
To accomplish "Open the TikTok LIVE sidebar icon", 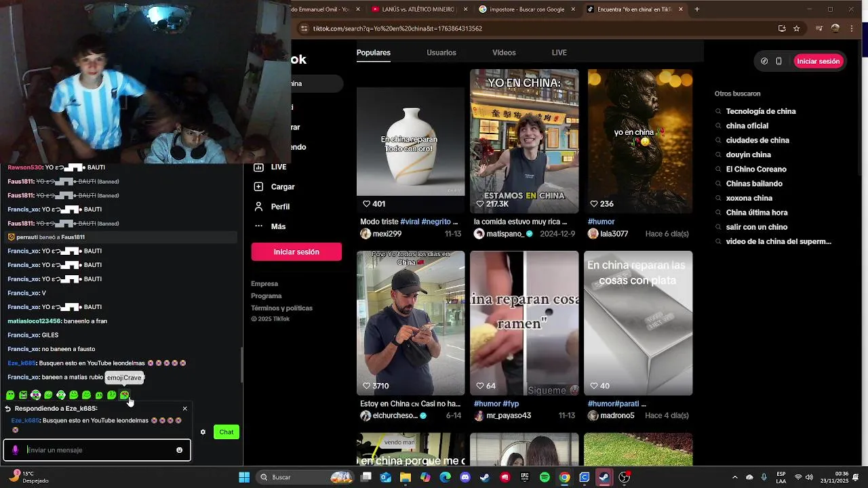I will 258,167.
